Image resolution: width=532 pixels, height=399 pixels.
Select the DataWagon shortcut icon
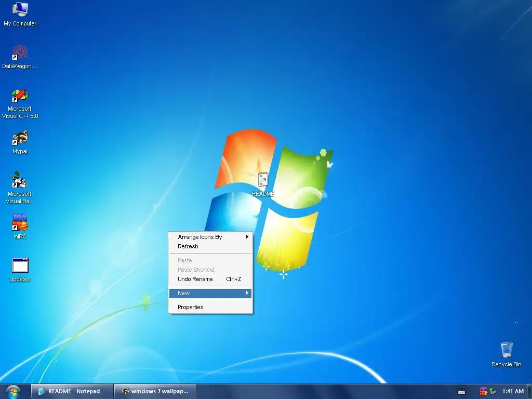click(20, 57)
